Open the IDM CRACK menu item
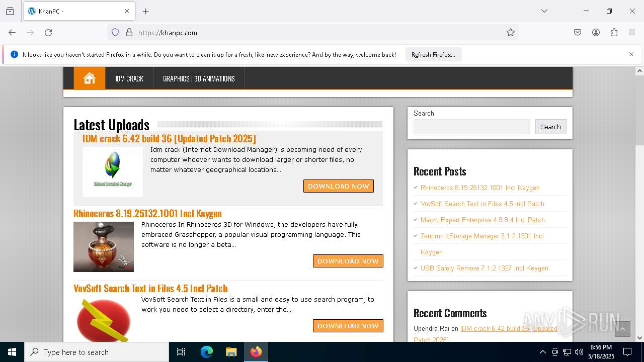644x362 pixels. click(x=129, y=78)
